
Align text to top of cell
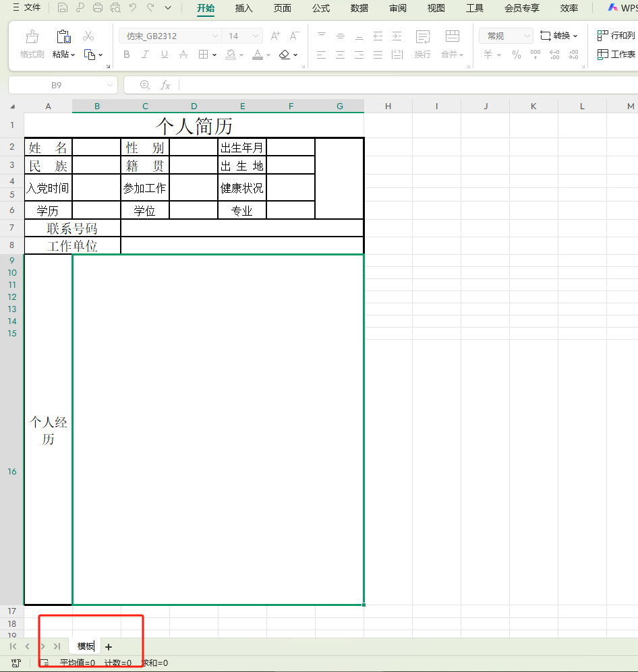(322, 36)
